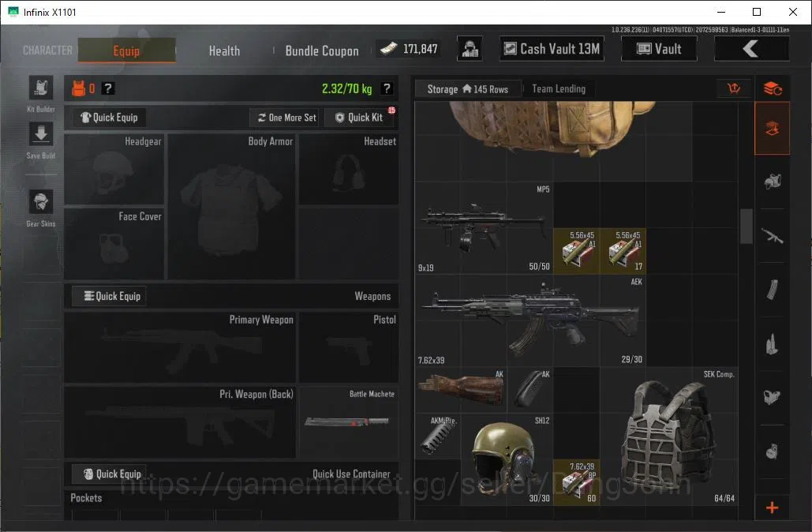Select the magazine category icon in sidebar
This screenshot has width=812, height=532.
coord(772,290)
